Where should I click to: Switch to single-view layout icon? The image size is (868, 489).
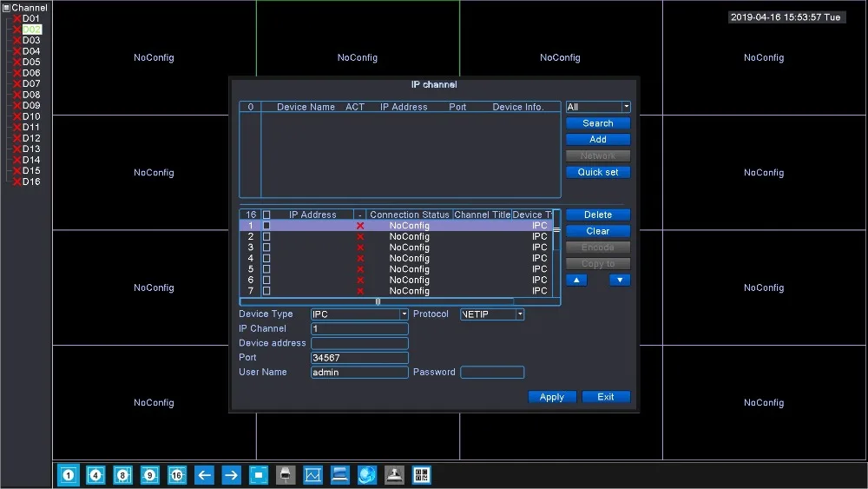(68, 475)
